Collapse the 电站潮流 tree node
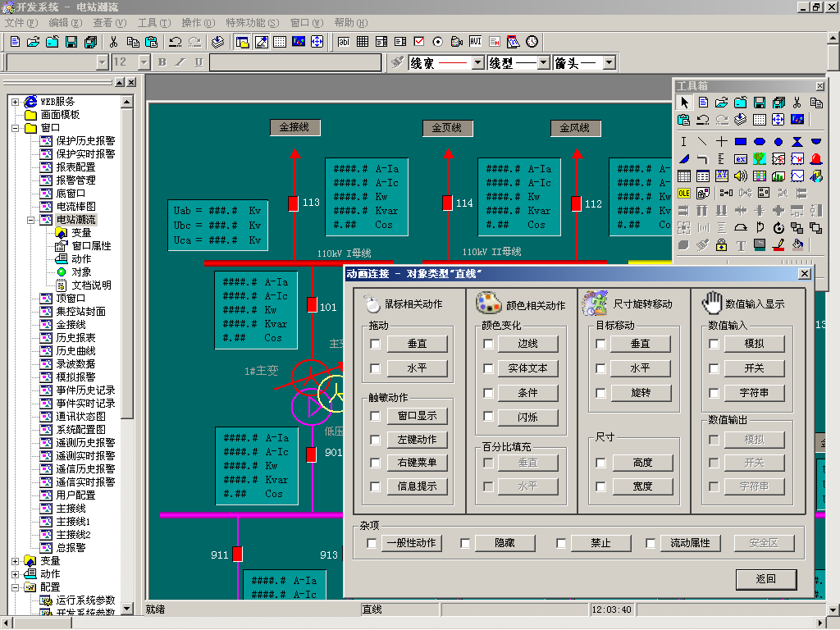 pyautogui.click(x=30, y=220)
